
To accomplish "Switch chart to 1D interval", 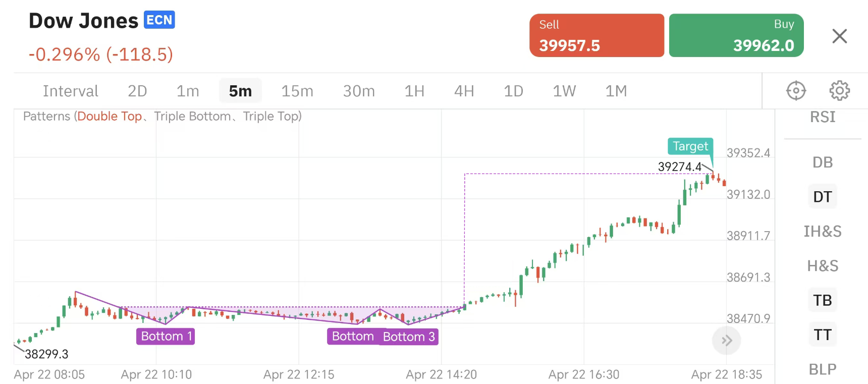I will 513,91.
